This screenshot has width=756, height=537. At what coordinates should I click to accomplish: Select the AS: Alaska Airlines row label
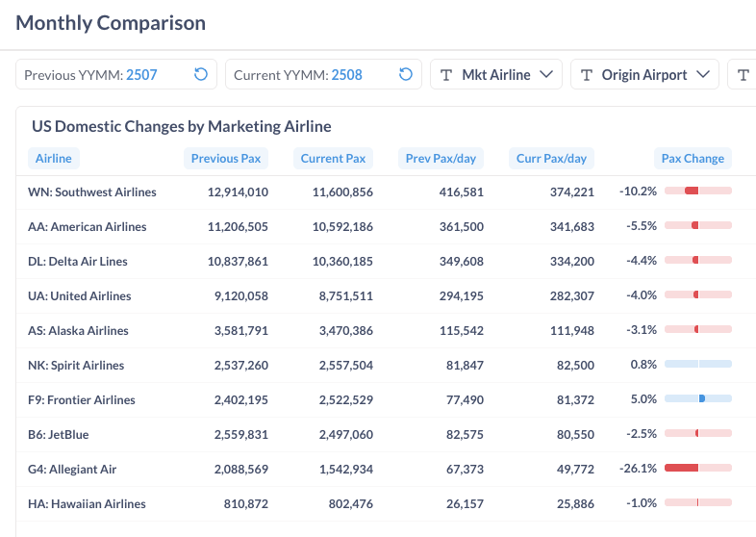point(78,330)
